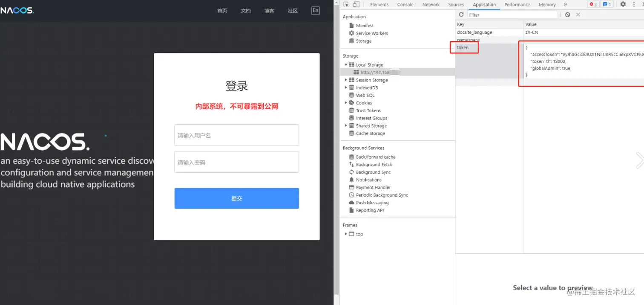Expand the IndexedDB node
Viewport: 644px width, 305px height.
click(346, 88)
